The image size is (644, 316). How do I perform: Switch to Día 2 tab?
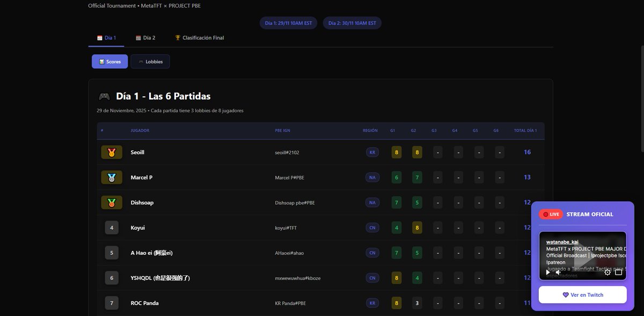(x=145, y=38)
